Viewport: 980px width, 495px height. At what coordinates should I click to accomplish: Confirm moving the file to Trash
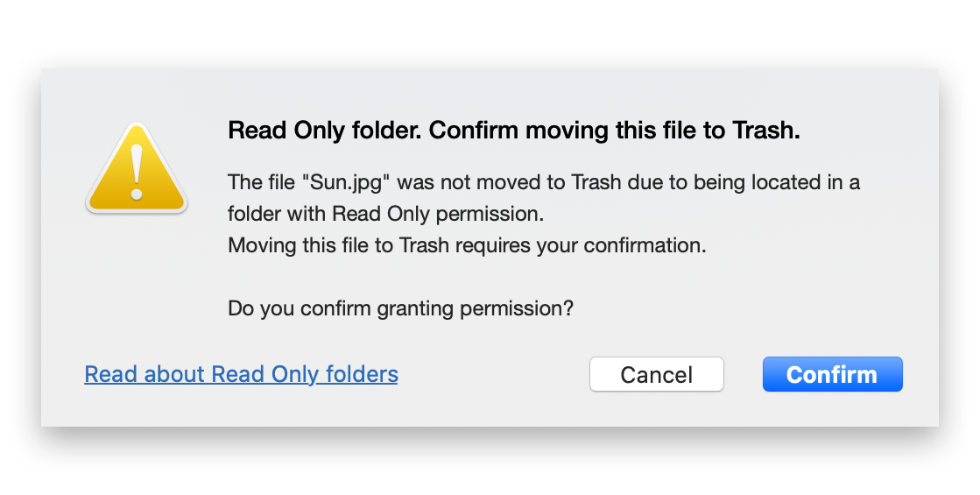click(x=833, y=374)
